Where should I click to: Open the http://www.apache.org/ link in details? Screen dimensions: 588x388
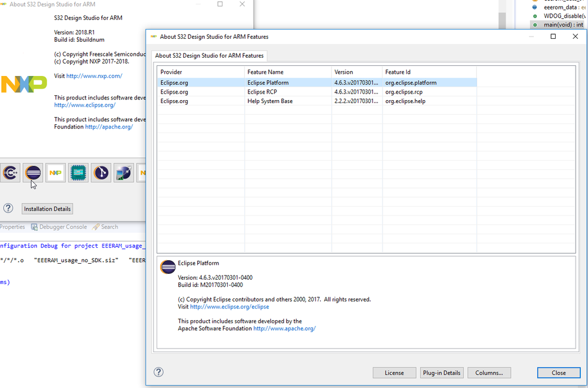coord(284,329)
